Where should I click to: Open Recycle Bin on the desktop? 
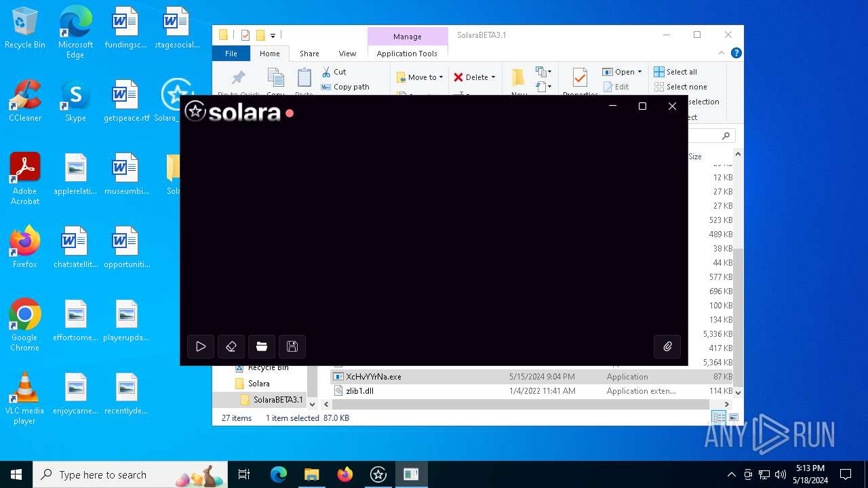25,28
